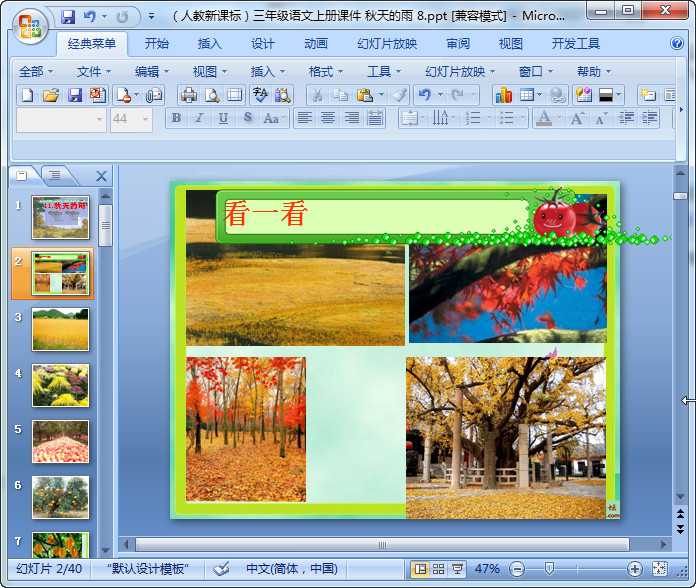
Task: Click the Open folder icon
Action: point(51,95)
